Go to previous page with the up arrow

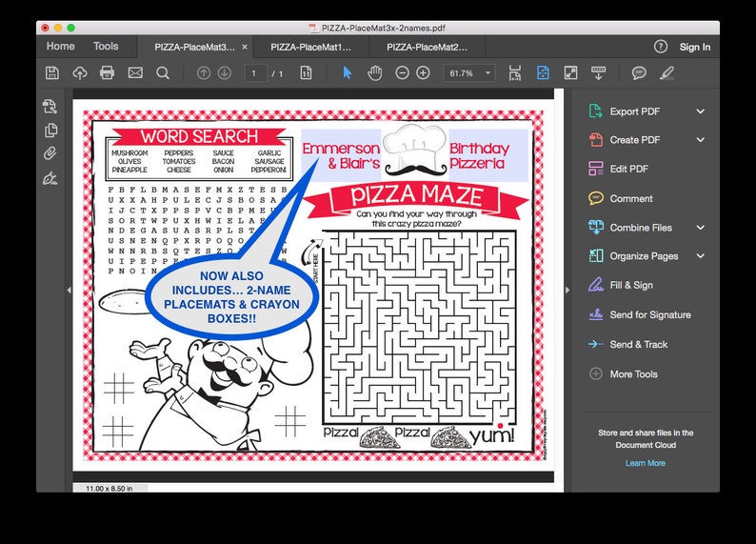point(204,72)
